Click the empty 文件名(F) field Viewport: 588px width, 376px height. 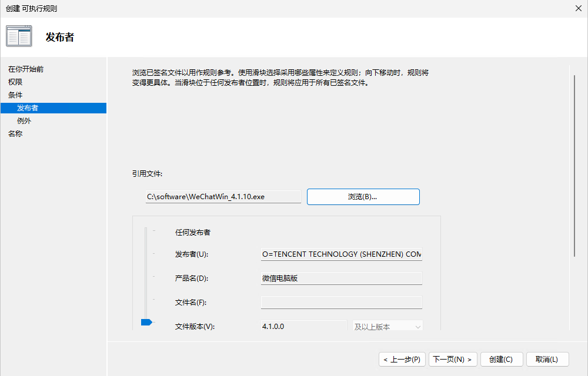pos(341,302)
